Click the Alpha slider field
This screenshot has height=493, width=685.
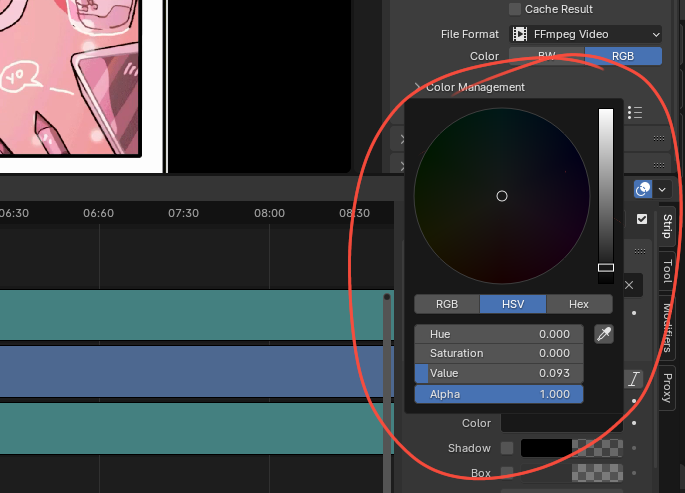tap(498, 394)
